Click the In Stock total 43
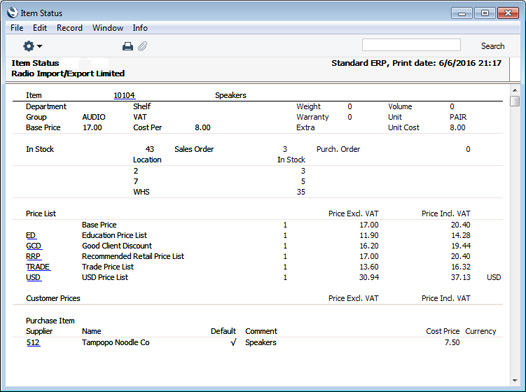 point(150,149)
